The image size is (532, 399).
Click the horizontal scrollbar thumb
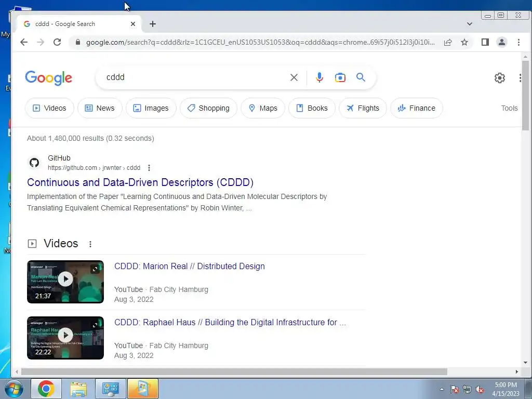234,371
